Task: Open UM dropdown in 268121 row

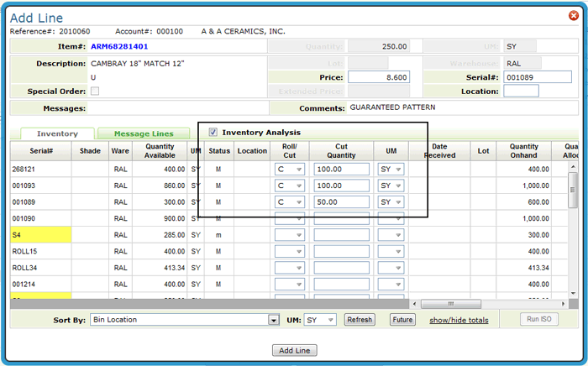Action: coord(391,170)
